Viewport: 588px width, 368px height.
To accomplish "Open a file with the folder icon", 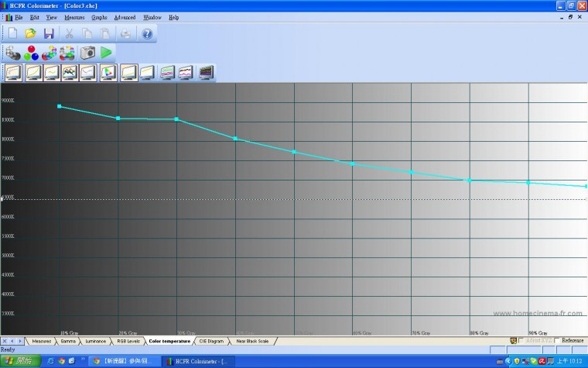I will (30, 33).
